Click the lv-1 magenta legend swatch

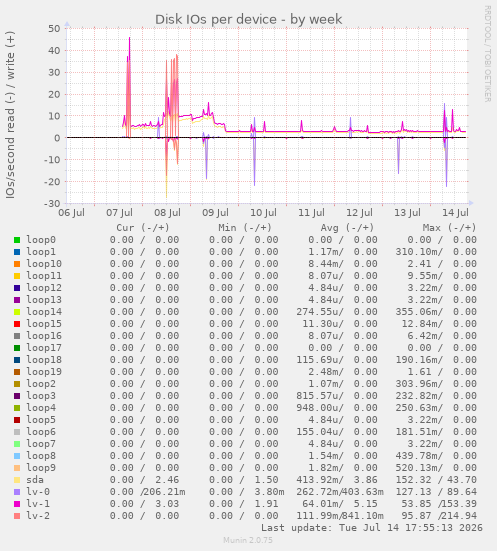17,504
